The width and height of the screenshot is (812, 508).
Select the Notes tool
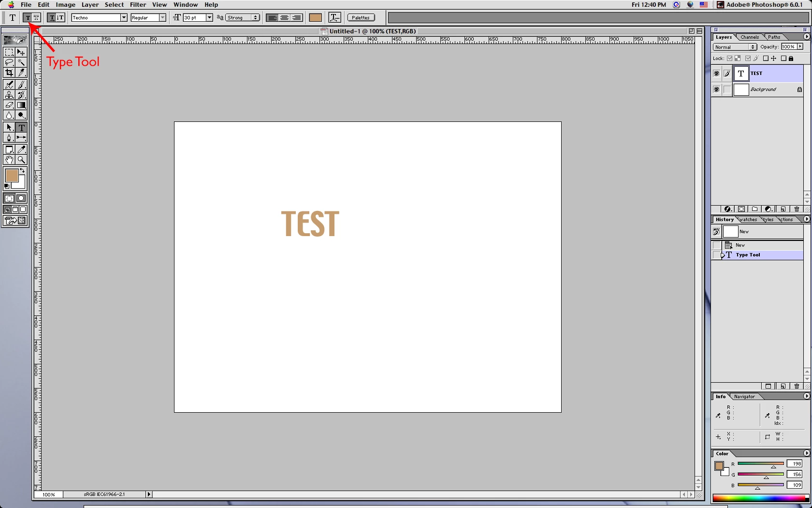pos(9,149)
